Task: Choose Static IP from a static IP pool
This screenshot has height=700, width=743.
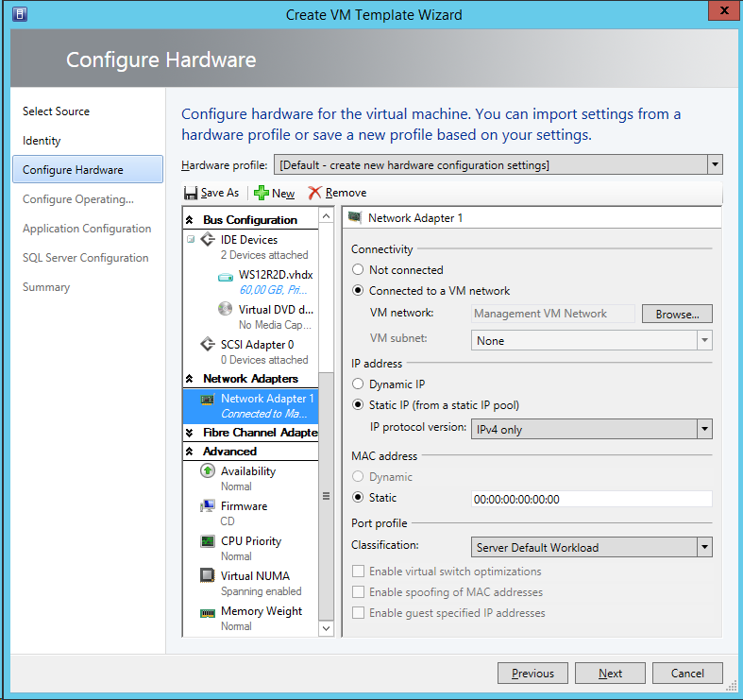Action: (x=358, y=405)
